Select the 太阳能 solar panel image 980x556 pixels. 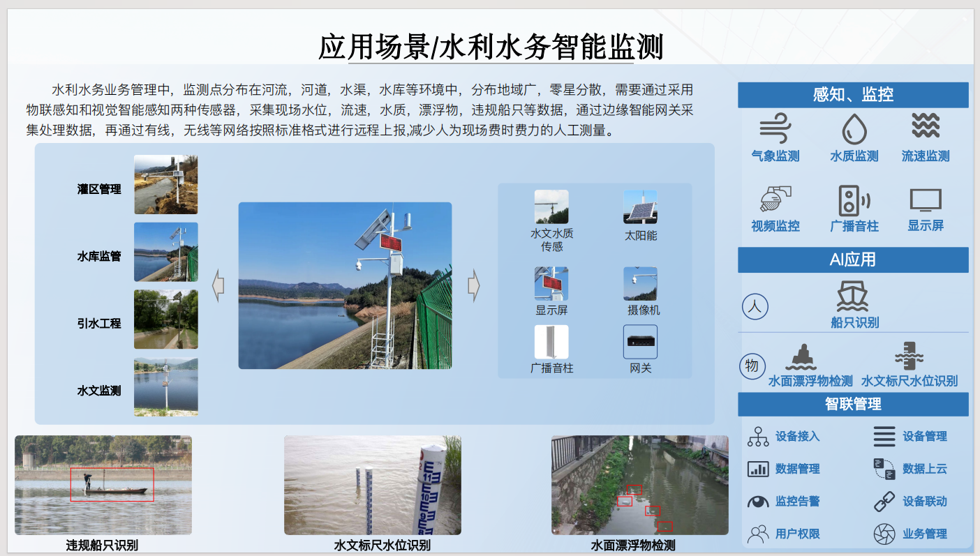point(640,206)
